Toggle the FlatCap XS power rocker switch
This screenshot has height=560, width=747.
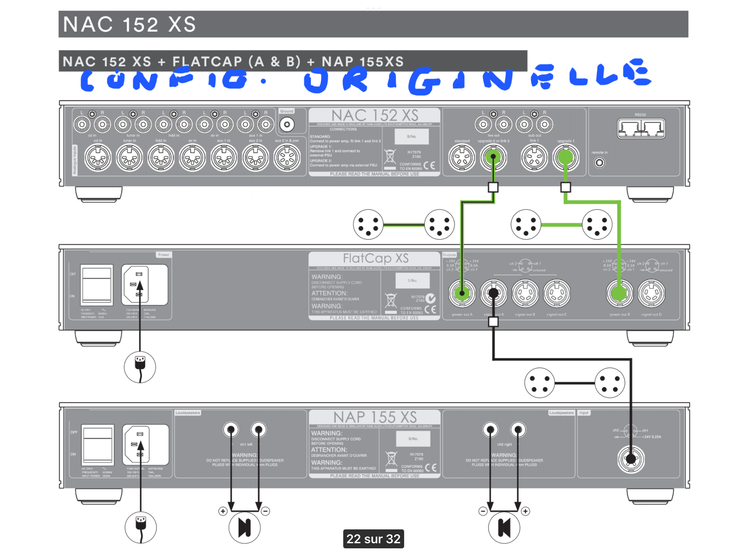[x=97, y=285]
